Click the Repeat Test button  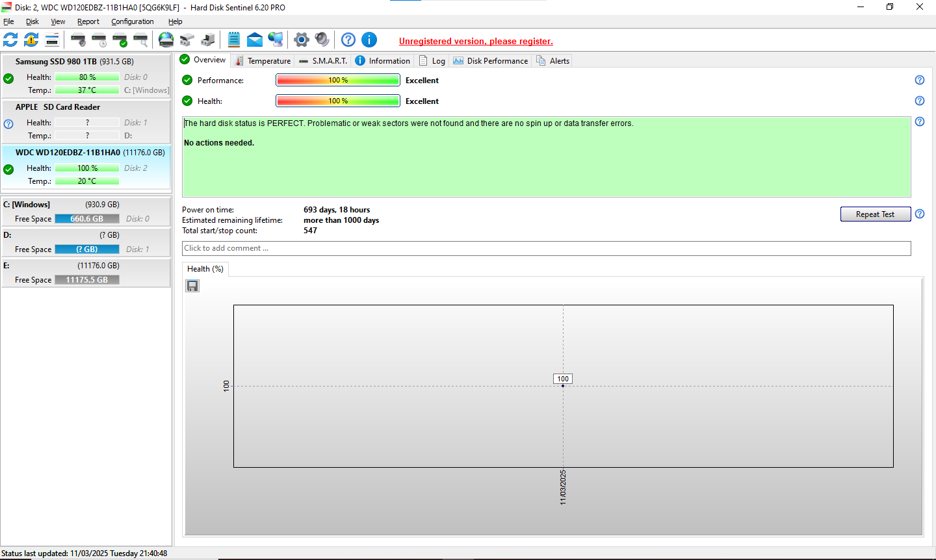pos(876,214)
